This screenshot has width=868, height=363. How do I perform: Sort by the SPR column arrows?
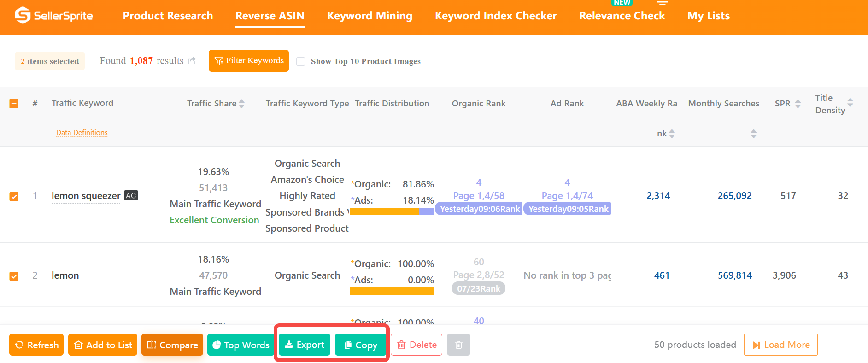pos(798,104)
